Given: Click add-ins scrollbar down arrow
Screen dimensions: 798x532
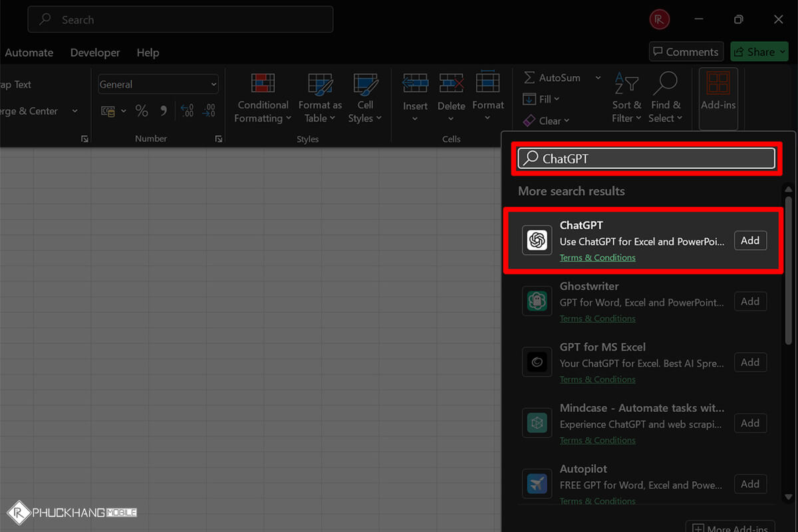Looking at the screenshot, I should pyautogui.click(x=789, y=497).
